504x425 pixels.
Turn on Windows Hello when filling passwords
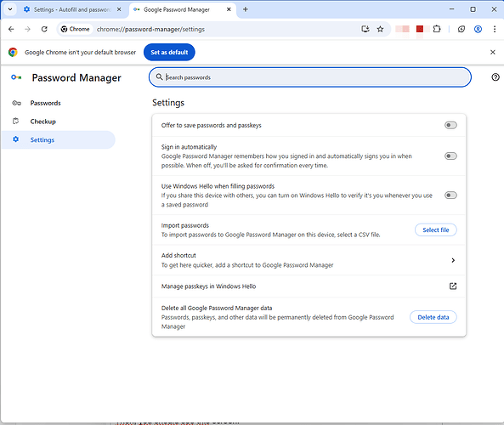tap(450, 195)
